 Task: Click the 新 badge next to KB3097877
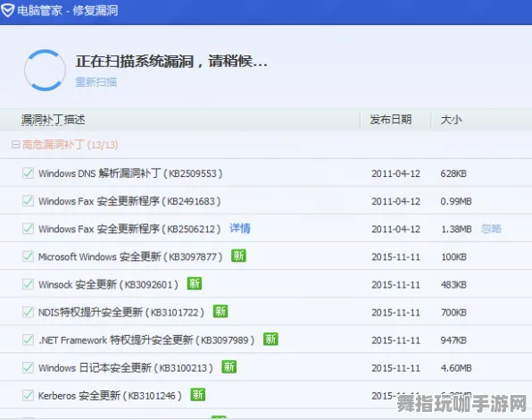tap(238, 256)
